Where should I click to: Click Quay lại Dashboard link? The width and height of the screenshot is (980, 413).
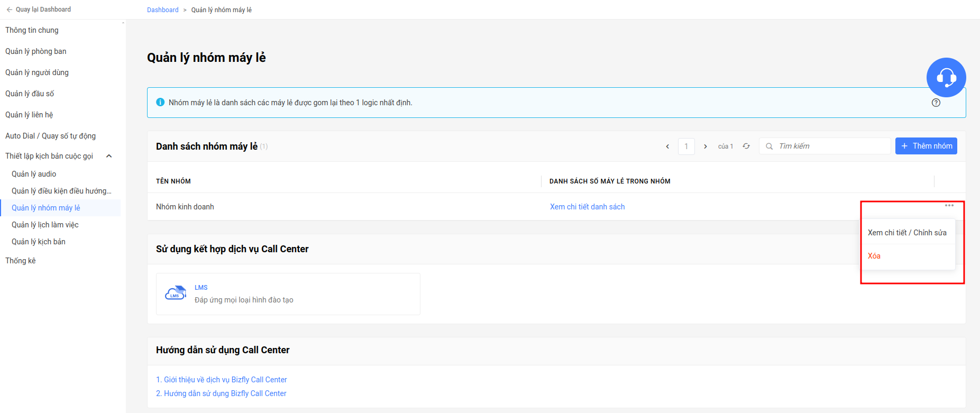coord(43,10)
